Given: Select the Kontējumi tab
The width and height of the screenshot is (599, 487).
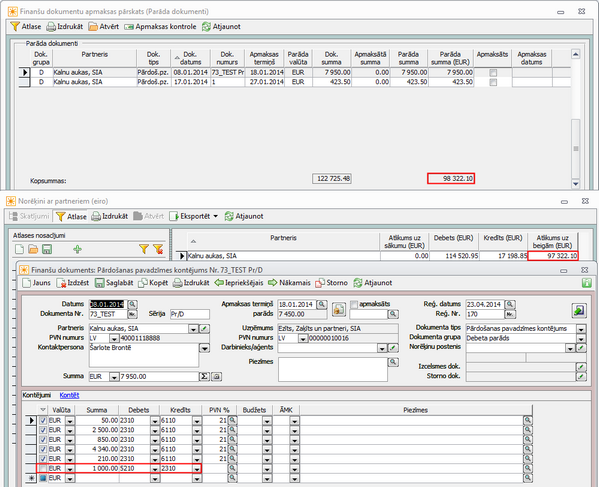Looking at the screenshot, I should pyautogui.click(x=37, y=395).
